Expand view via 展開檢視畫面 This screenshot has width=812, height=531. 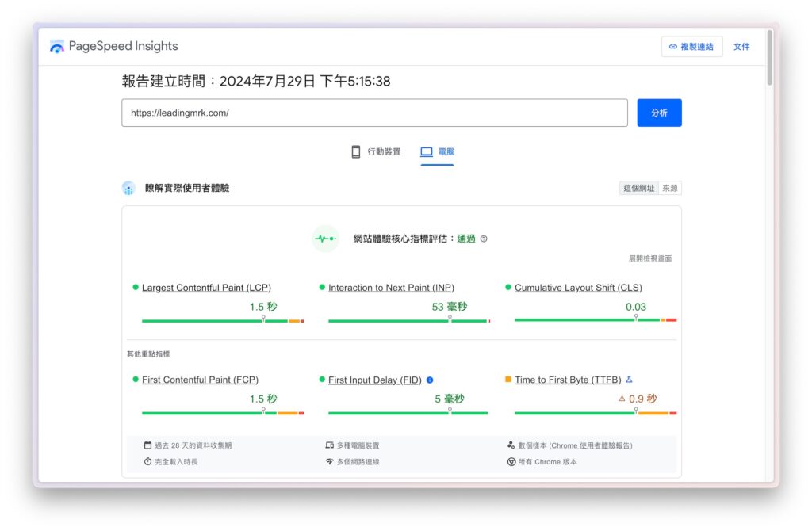(x=650, y=258)
